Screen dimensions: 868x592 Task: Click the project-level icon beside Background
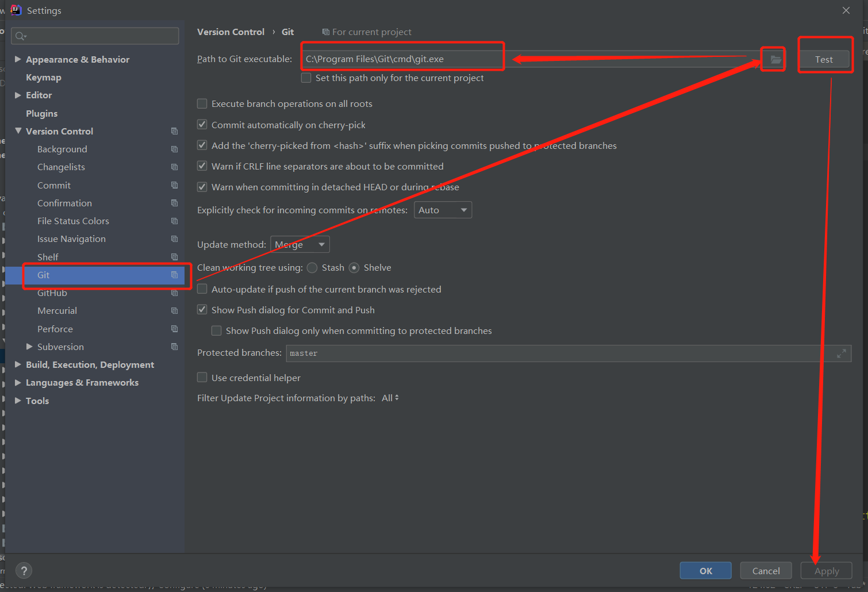pos(174,149)
